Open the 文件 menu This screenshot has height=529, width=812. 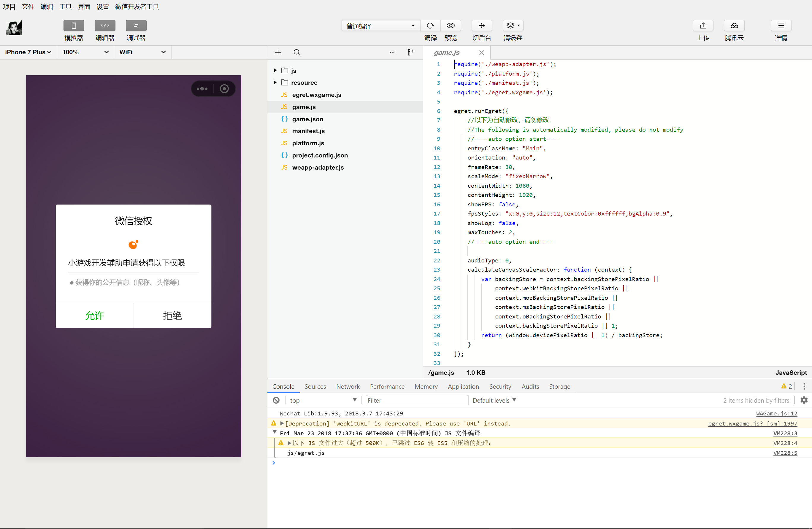point(28,7)
